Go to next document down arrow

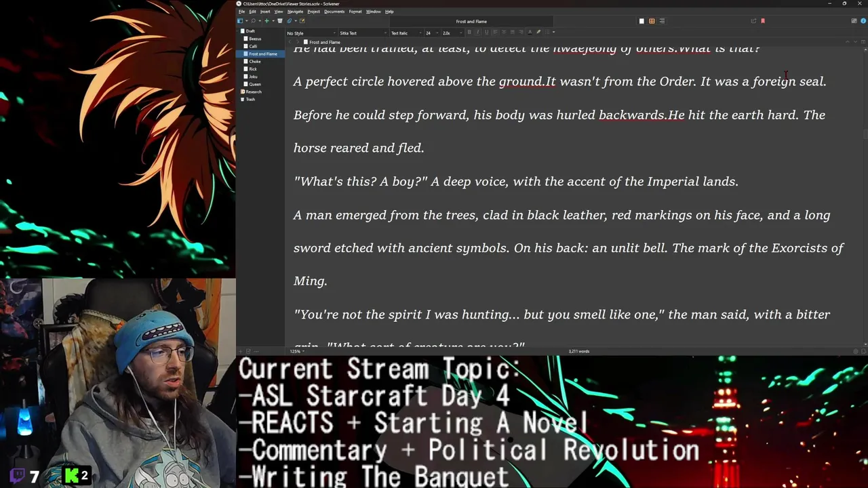855,41
